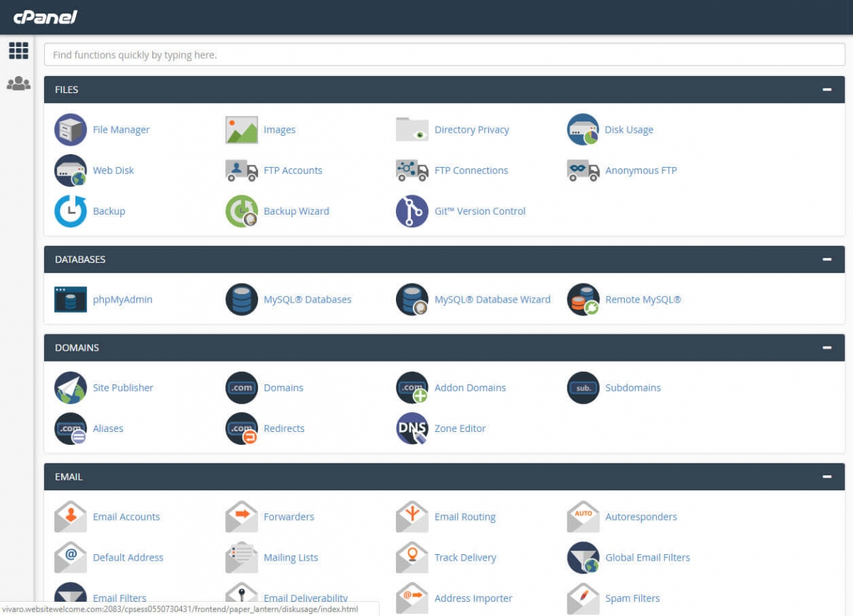Open the Global Email Filters link

tap(648, 558)
